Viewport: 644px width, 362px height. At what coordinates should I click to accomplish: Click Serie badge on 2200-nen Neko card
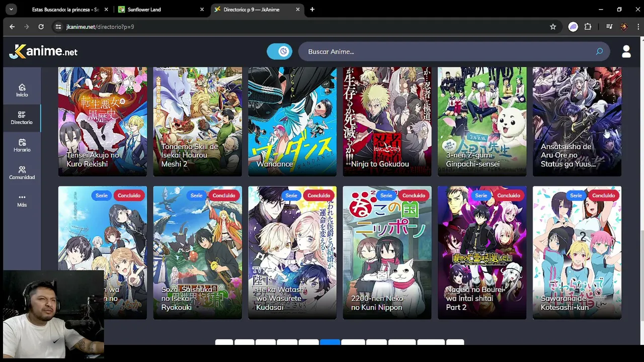[x=386, y=196]
